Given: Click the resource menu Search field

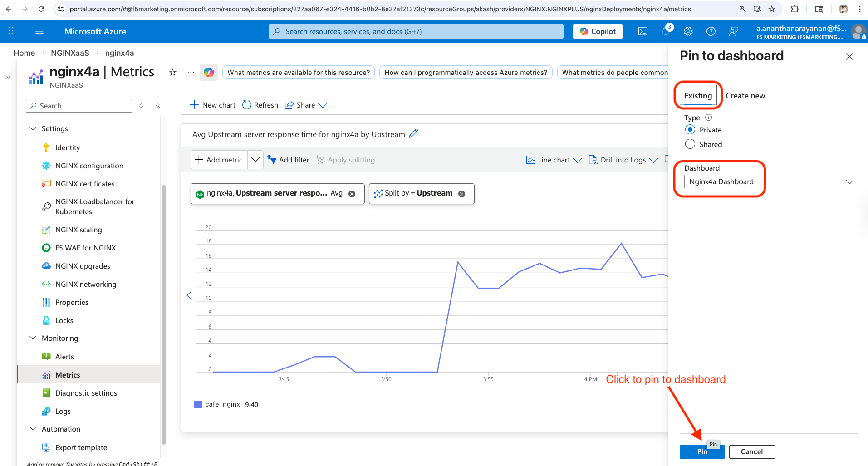Looking at the screenshot, I should tap(79, 106).
